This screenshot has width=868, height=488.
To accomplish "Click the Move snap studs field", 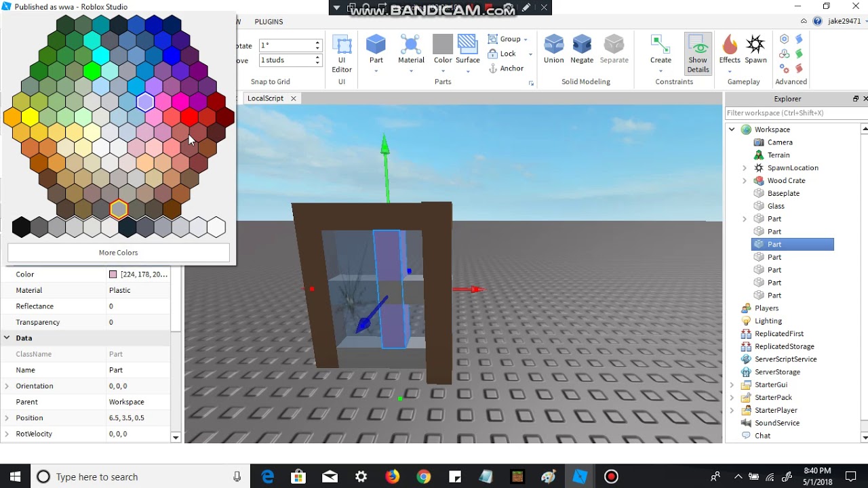I will [286, 60].
